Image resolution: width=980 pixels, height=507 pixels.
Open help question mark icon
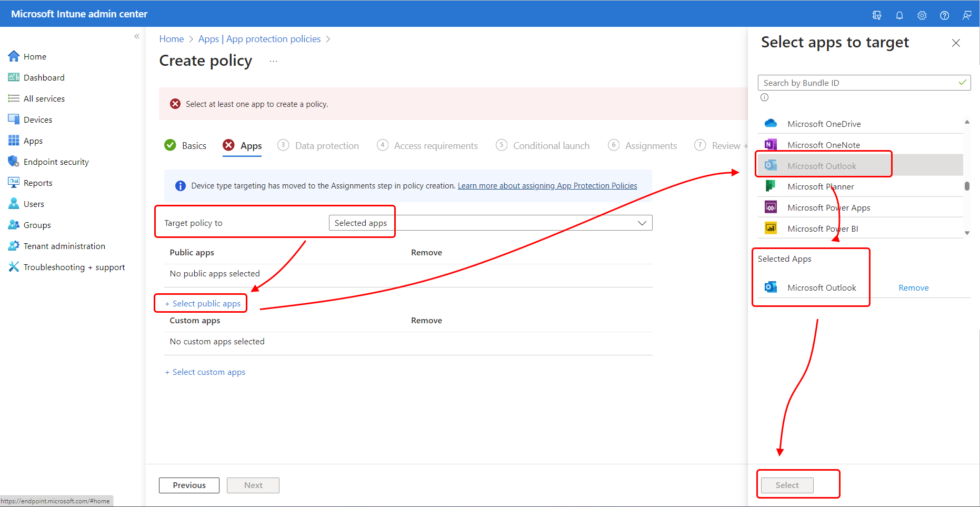[x=945, y=15]
